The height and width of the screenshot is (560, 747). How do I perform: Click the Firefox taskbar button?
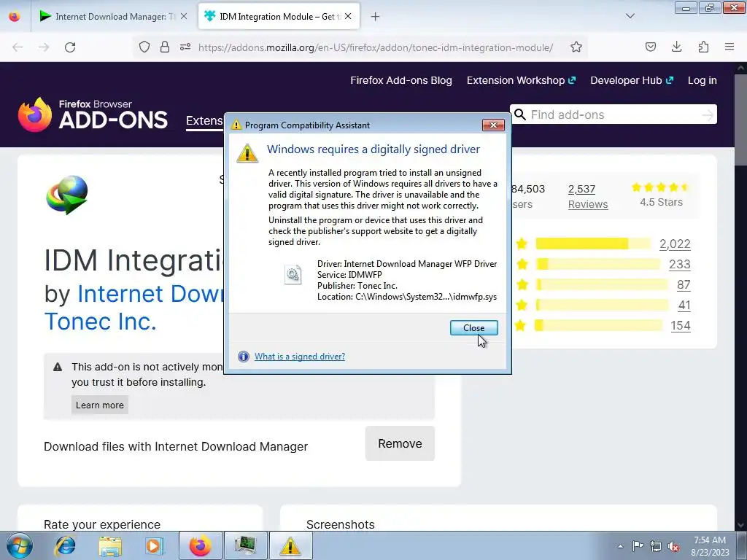[200, 545]
